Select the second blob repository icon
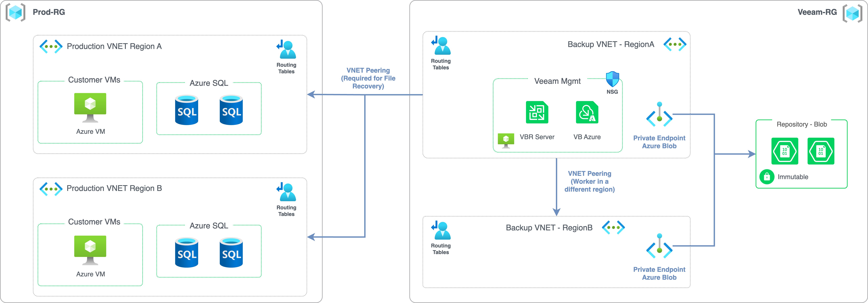 [x=821, y=151]
